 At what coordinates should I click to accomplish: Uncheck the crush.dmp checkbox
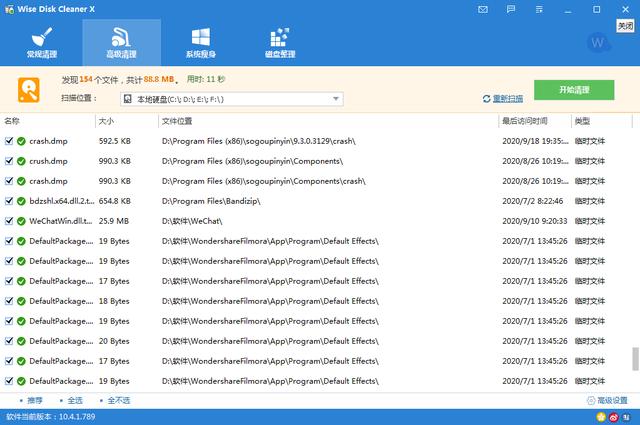[x=9, y=161]
